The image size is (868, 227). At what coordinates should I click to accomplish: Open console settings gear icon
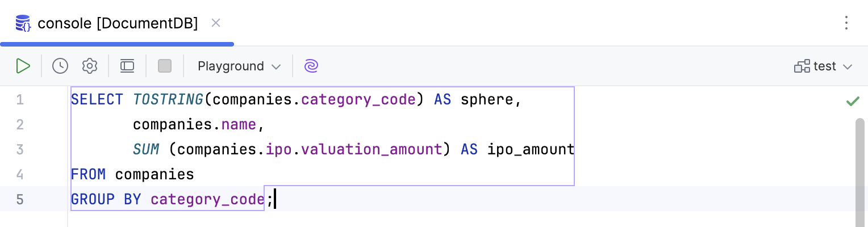89,66
